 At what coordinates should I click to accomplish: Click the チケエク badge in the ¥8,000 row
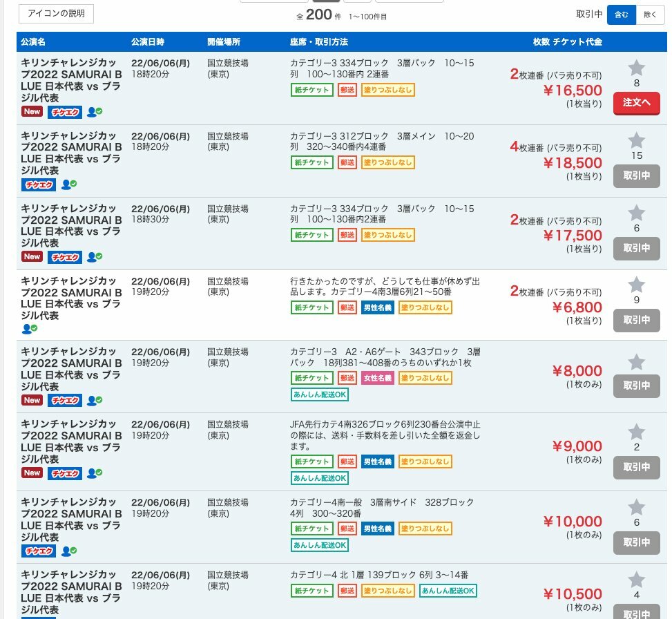tap(65, 401)
